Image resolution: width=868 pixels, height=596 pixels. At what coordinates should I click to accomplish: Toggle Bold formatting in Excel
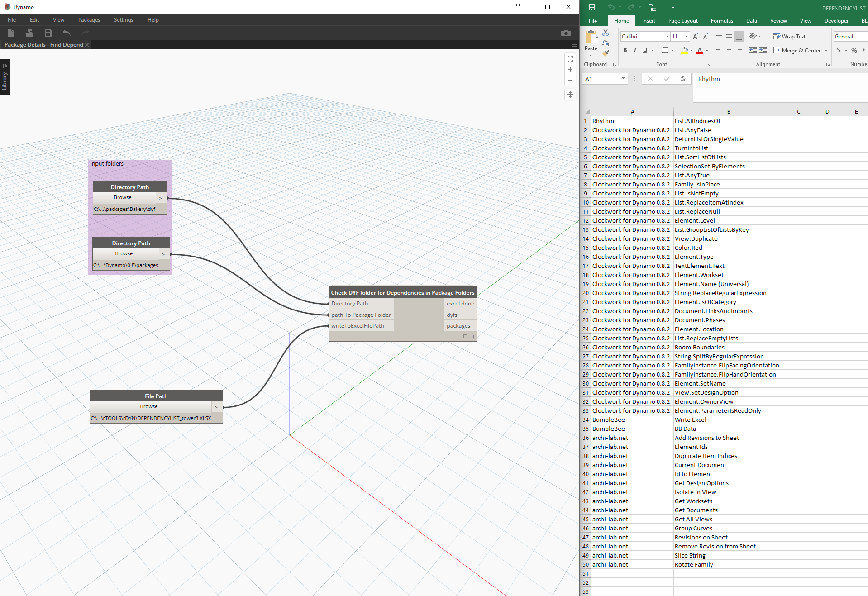[x=625, y=50]
